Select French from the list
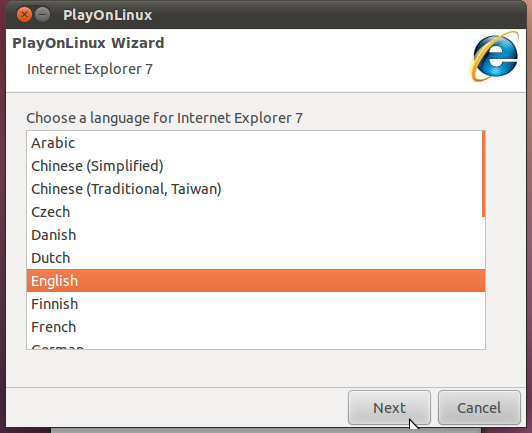 (x=256, y=327)
